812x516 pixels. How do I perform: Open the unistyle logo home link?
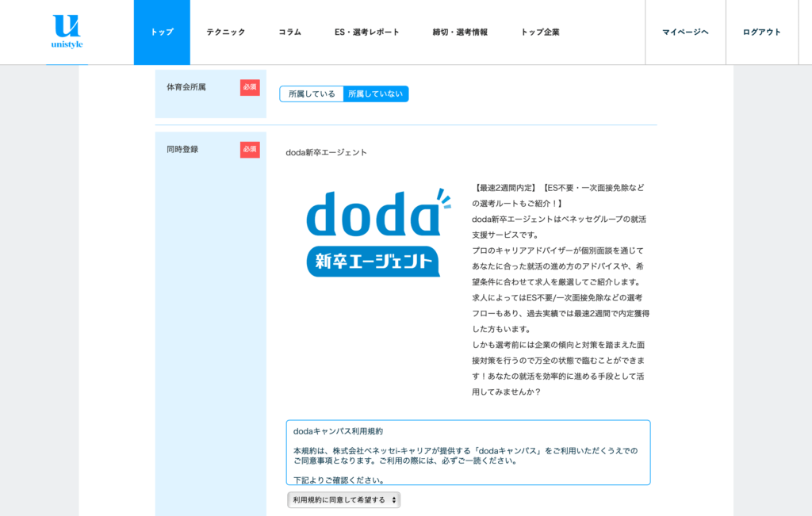(67, 32)
